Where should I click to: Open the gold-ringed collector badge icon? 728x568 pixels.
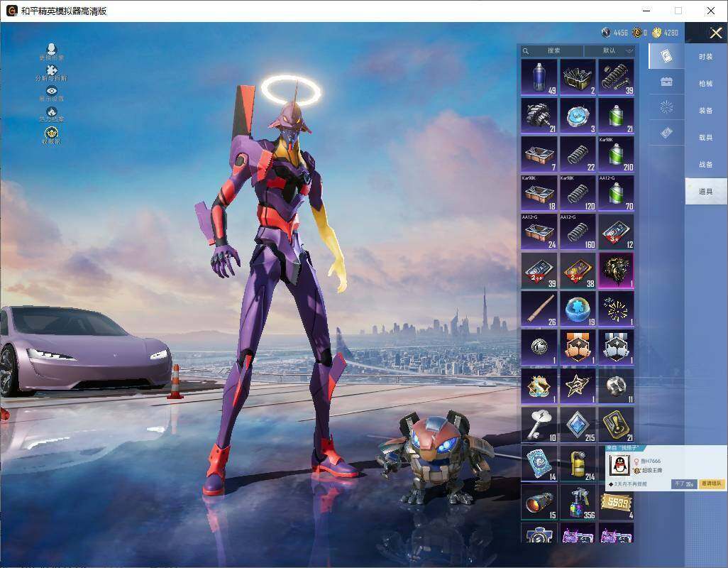52,135
